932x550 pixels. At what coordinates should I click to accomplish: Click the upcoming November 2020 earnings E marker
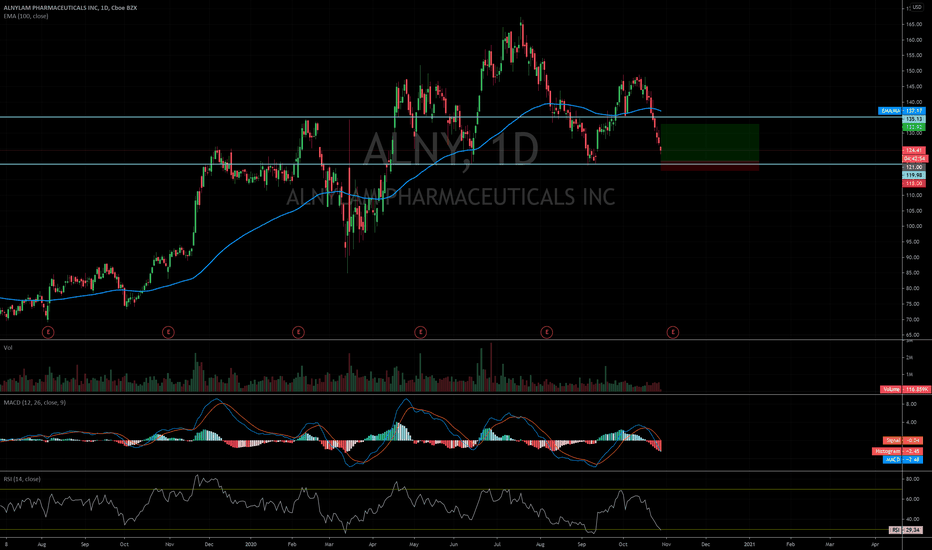pyautogui.click(x=673, y=332)
